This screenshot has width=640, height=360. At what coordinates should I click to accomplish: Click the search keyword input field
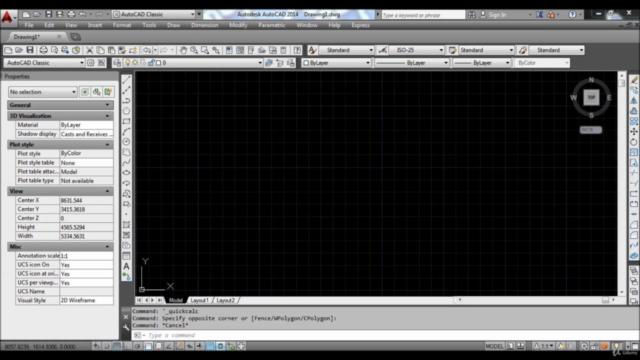tap(423, 15)
